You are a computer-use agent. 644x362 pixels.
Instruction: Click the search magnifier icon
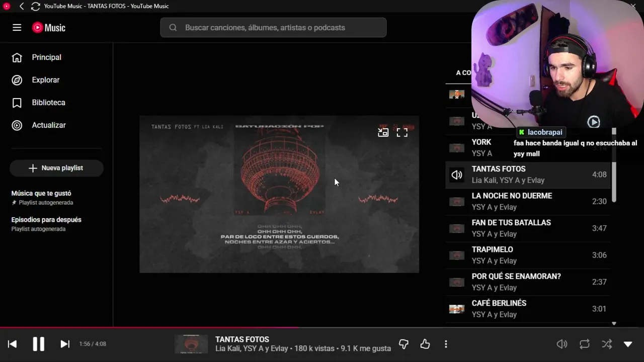(x=173, y=28)
